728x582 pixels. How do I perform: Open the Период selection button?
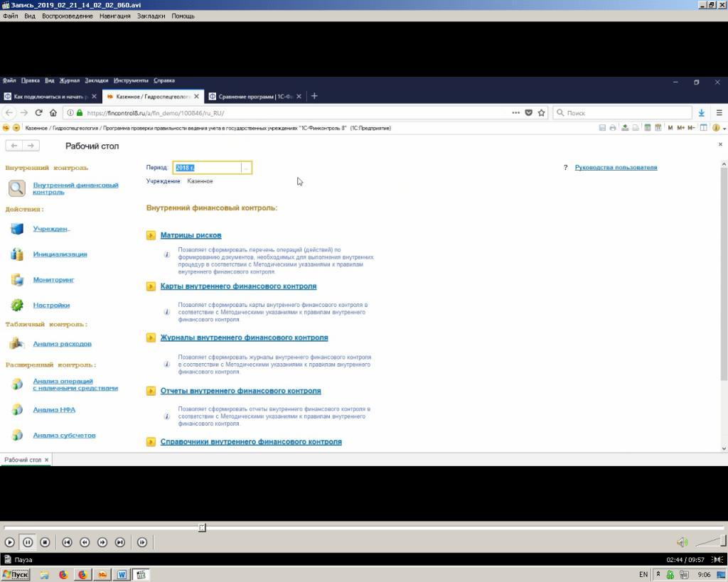[x=246, y=168]
